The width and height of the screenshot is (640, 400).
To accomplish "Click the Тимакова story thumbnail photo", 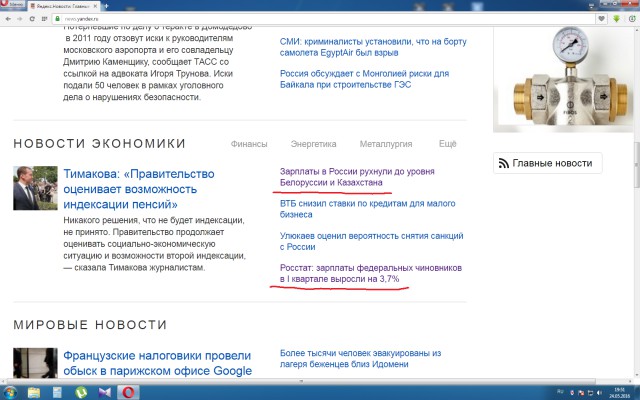I will [35, 188].
